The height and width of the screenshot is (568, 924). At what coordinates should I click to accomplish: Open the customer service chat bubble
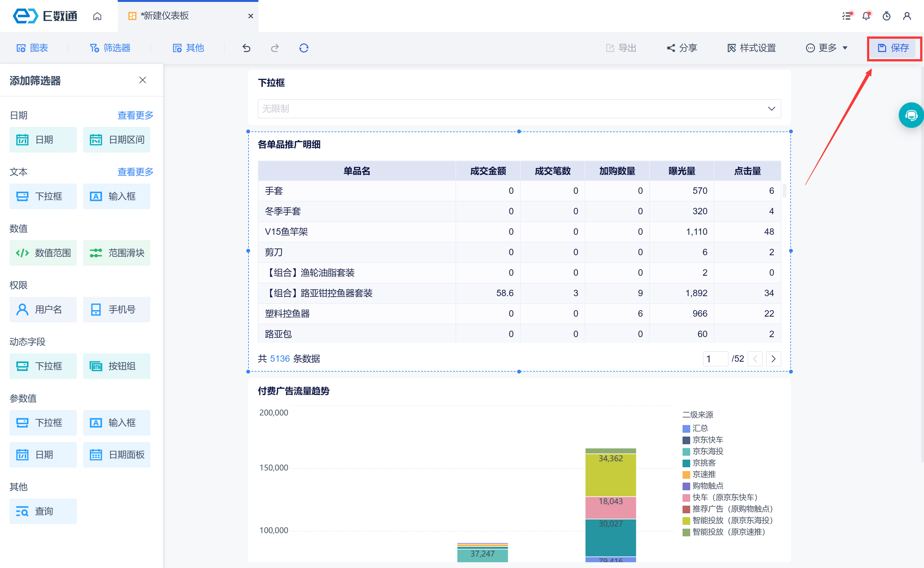tap(911, 115)
